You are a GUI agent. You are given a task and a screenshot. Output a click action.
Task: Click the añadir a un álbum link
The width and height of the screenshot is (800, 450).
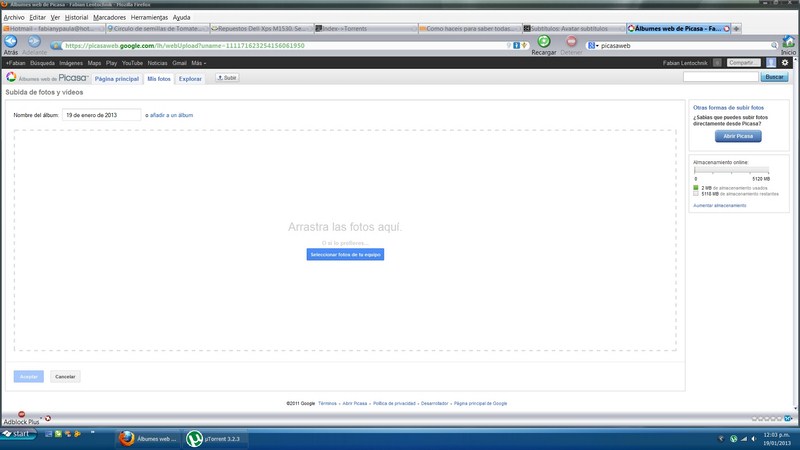(x=171, y=115)
